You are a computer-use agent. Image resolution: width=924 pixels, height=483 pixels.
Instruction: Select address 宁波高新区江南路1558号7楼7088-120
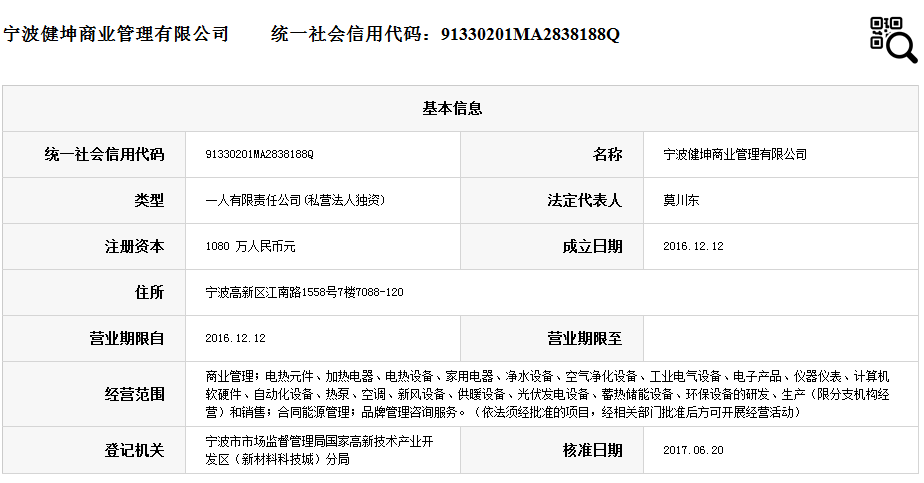[305, 292]
